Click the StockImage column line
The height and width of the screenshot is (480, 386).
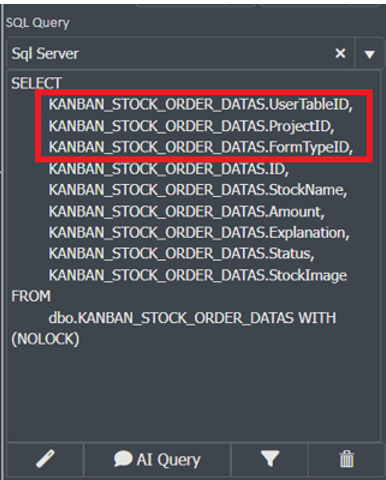[x=198, y=276]
